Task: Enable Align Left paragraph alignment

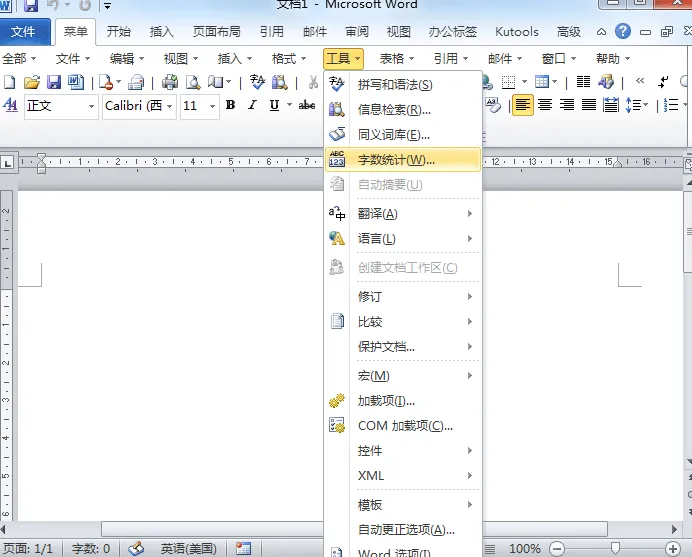Action: pyautogui.click(x=523, y=105)
